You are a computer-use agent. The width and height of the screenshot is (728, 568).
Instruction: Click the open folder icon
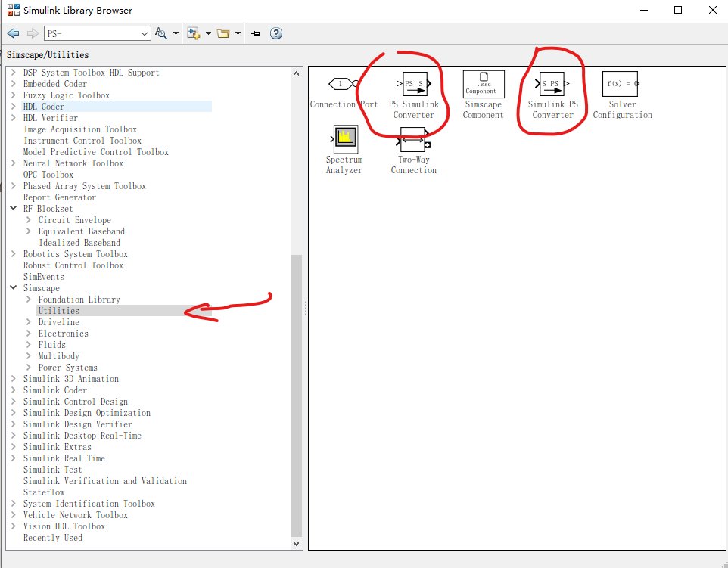(x=223, y=33)
